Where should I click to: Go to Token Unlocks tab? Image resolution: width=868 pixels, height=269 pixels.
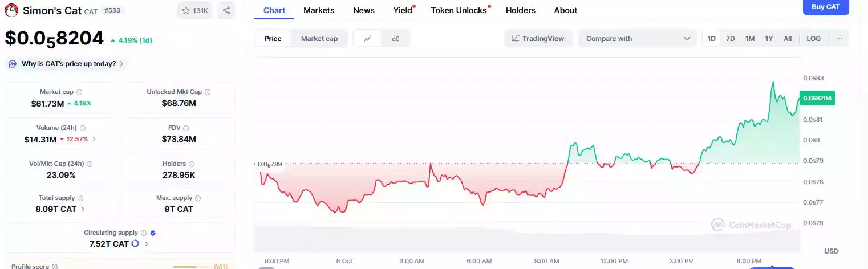pos(459,10)
